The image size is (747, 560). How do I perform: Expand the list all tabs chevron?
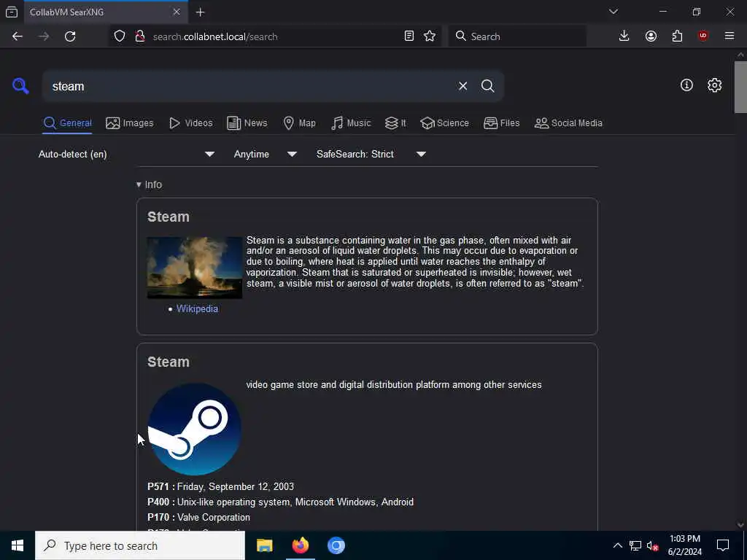613,12
